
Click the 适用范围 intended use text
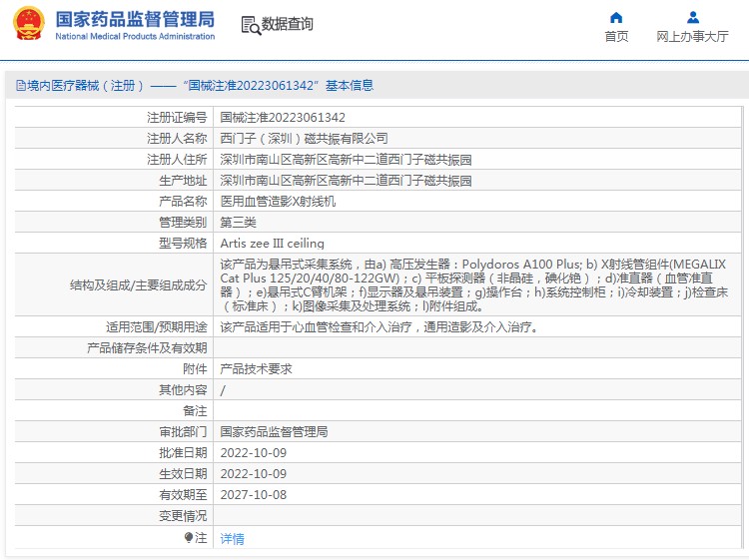click(378, 327)
